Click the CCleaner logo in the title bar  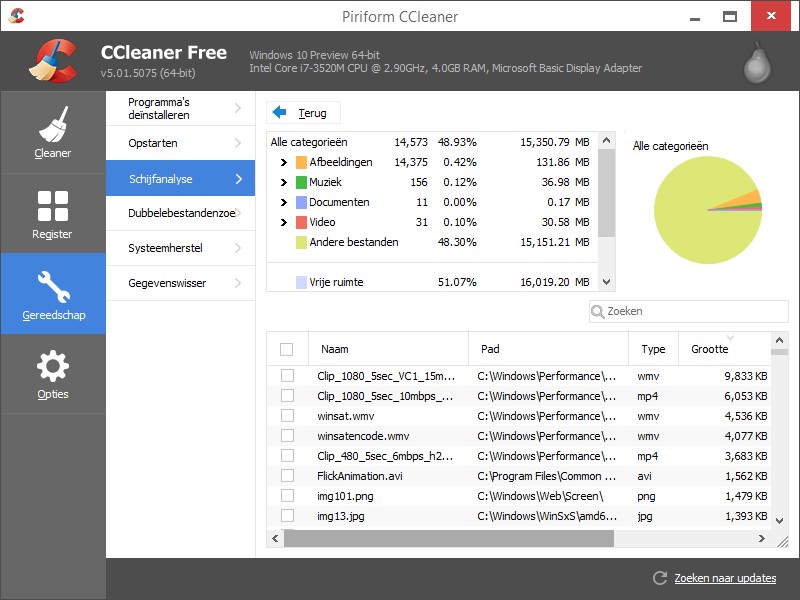(16, 15)
